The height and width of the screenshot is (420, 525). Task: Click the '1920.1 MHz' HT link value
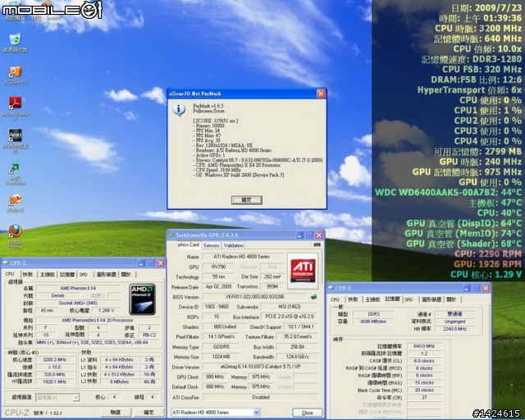(55, 381)
